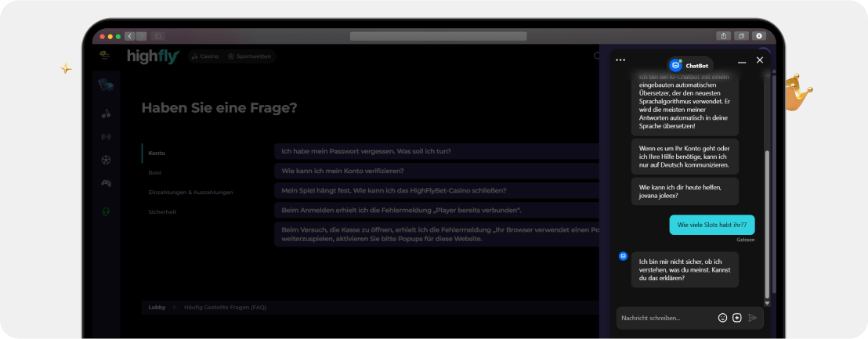
Task: Click the bot avatar beside last reply
Action: (623, 256)
